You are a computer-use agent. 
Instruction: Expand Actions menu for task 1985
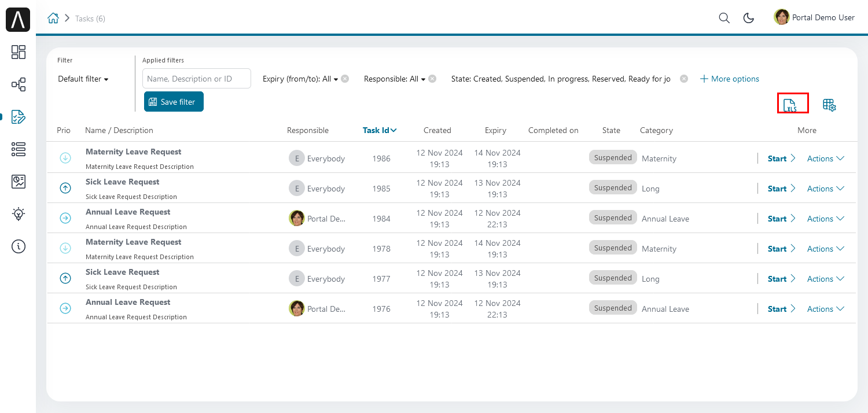826,189
